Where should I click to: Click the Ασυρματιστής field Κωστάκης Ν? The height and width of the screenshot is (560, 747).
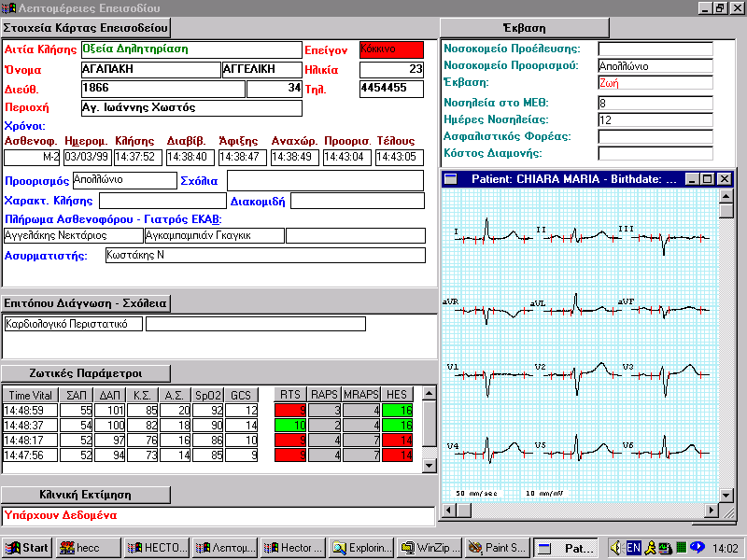click(x=265, y=255)
